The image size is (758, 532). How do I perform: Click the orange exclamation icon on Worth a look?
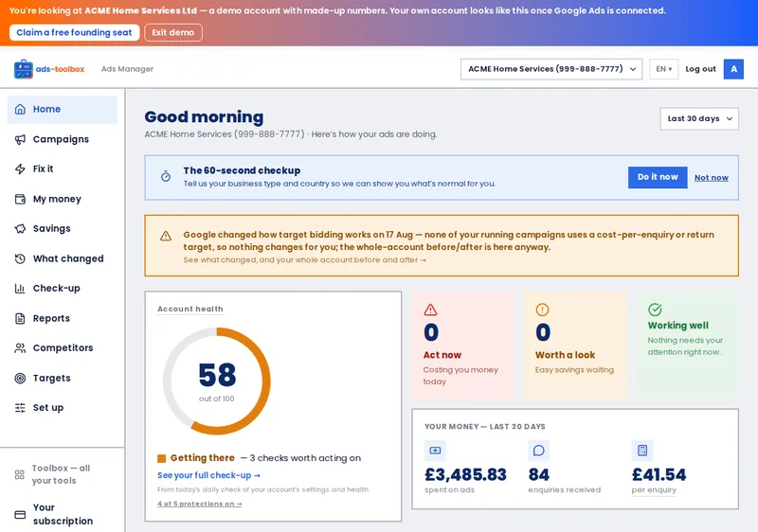coord(542,310)
